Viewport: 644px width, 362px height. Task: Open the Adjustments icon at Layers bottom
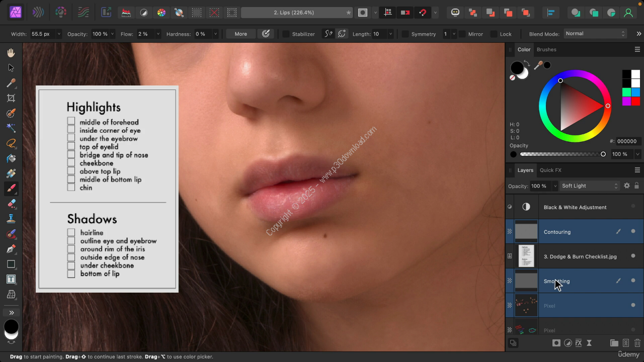[568, 343]
